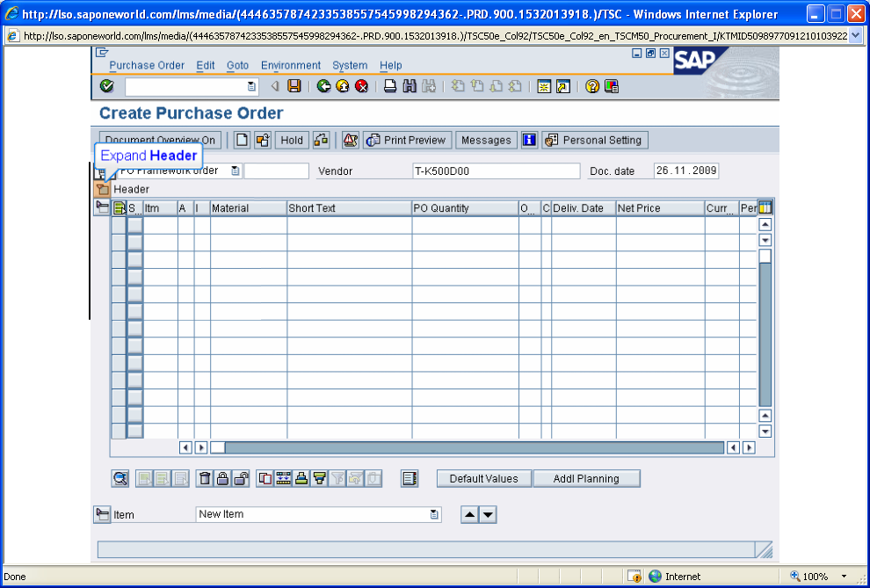
Task: Open the Goto menu
Action: coord(237,65)
